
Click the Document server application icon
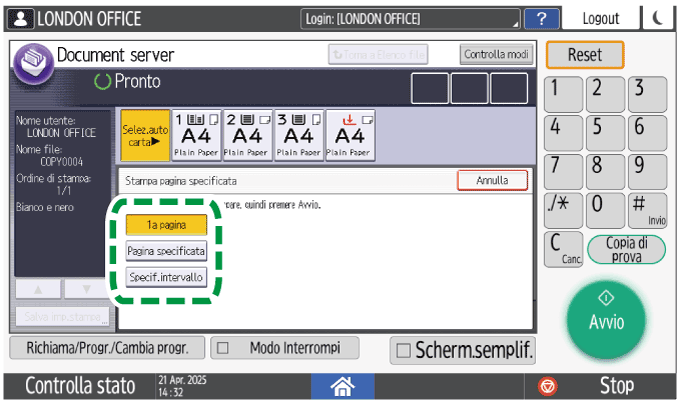[33, 64]
